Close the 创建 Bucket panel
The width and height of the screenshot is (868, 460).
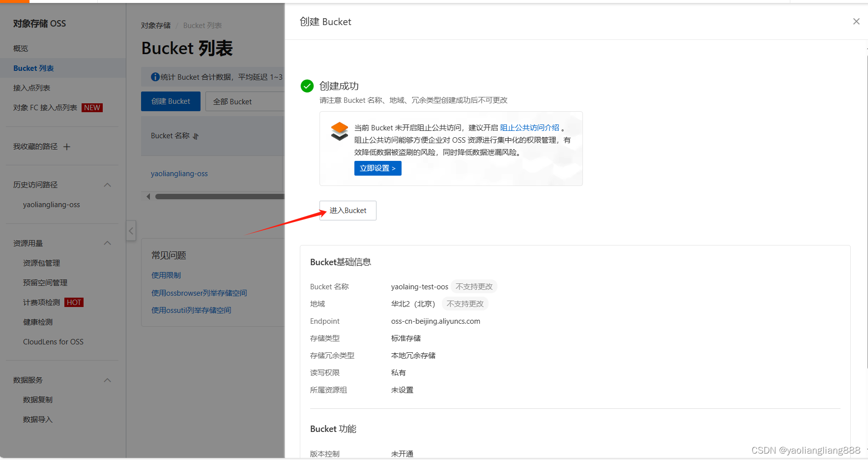pos(856,22)
